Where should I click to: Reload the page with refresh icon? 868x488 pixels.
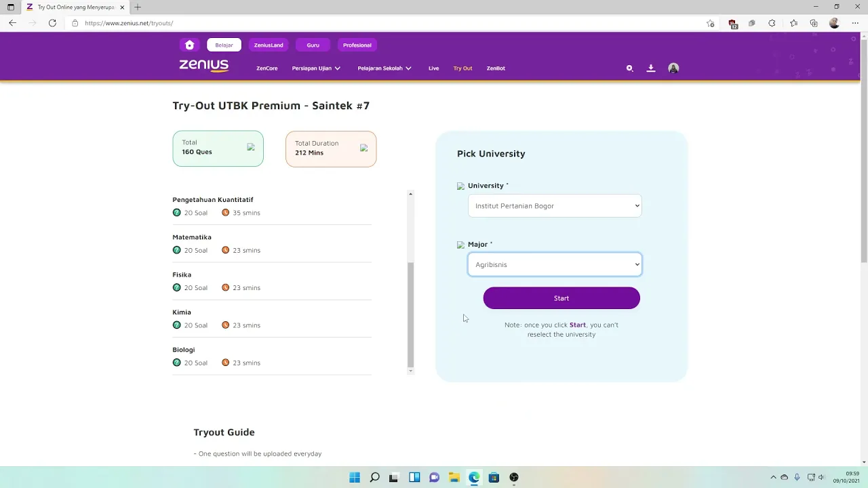52,23
